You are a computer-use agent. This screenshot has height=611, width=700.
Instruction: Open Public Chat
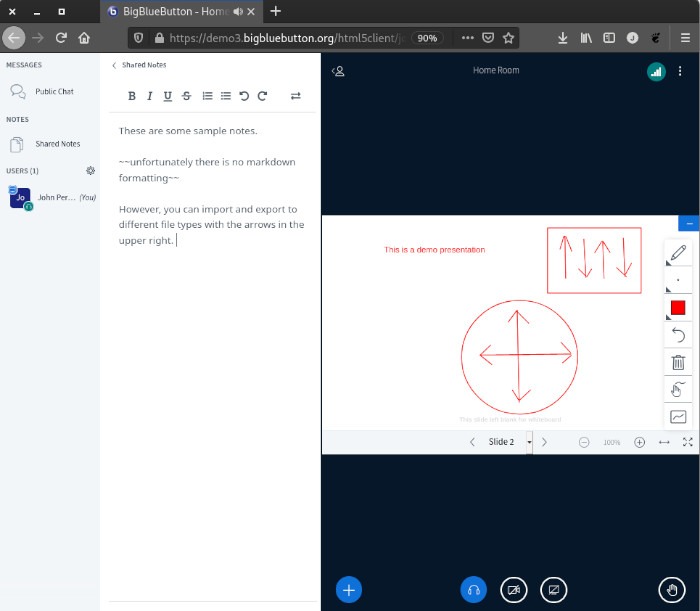tap(50, 91)
